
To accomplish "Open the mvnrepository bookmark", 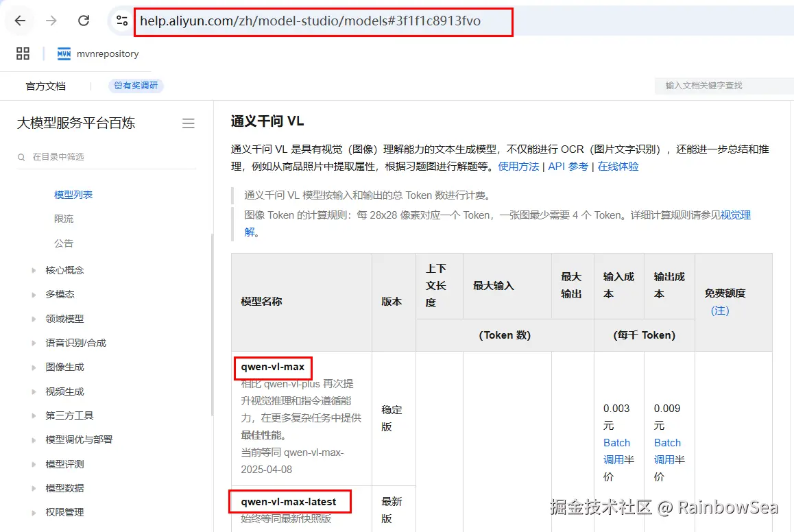I will point(98,53).
